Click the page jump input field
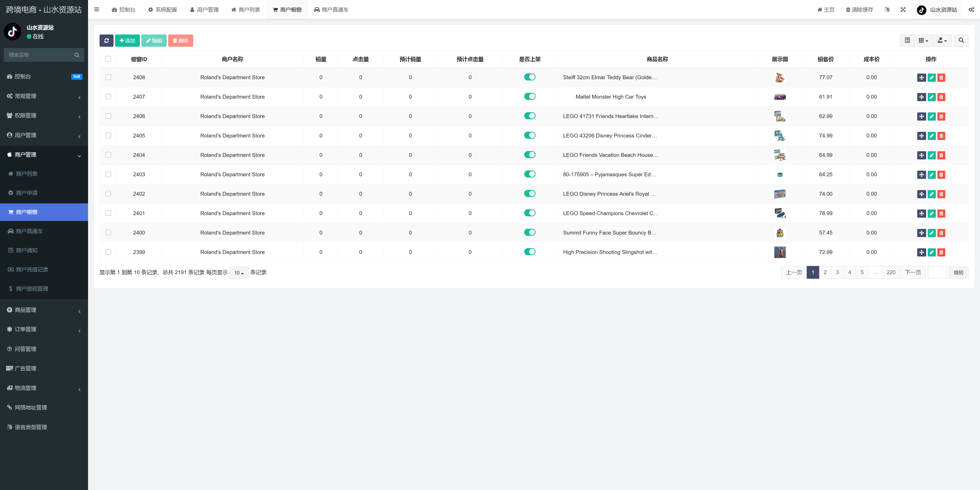The width and height of the screenshot is (980, 490). (937, 272)
